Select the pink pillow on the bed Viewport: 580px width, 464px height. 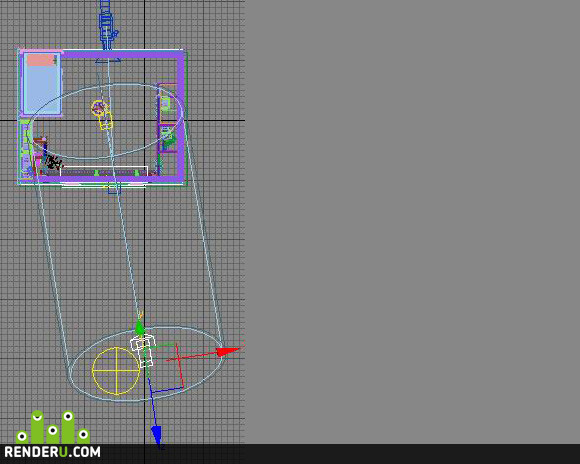41,60
